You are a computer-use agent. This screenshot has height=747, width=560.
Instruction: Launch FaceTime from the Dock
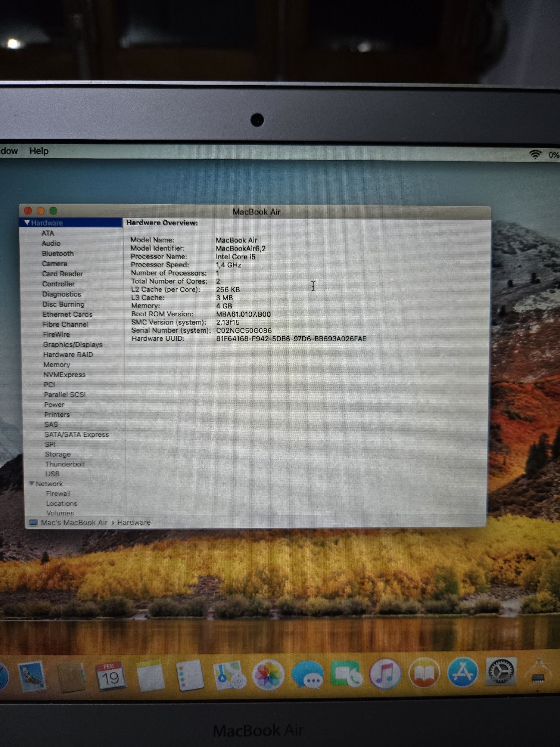(346, 674)
